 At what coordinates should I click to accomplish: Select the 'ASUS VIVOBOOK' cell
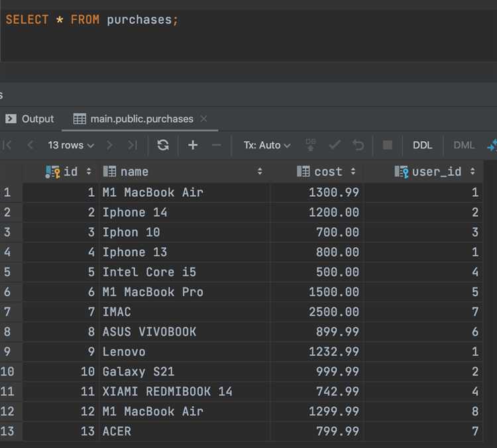point(185,332)
